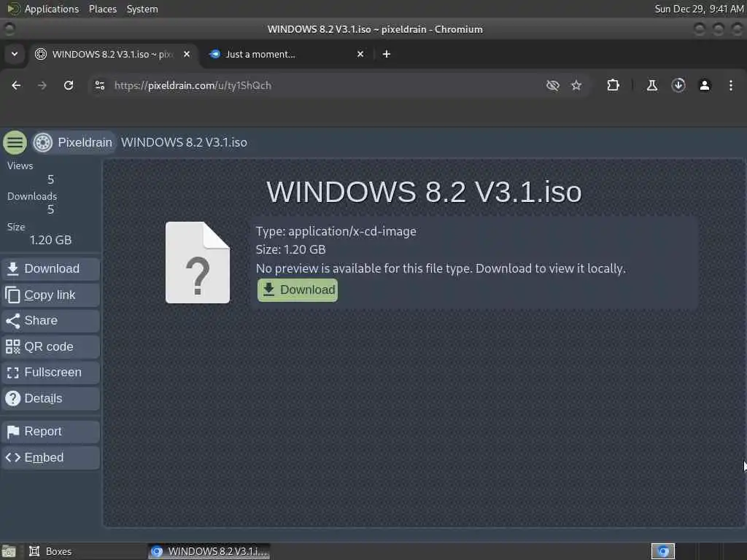
Task: Go back with the browser back arrow
Action: [x=16, y=85]
